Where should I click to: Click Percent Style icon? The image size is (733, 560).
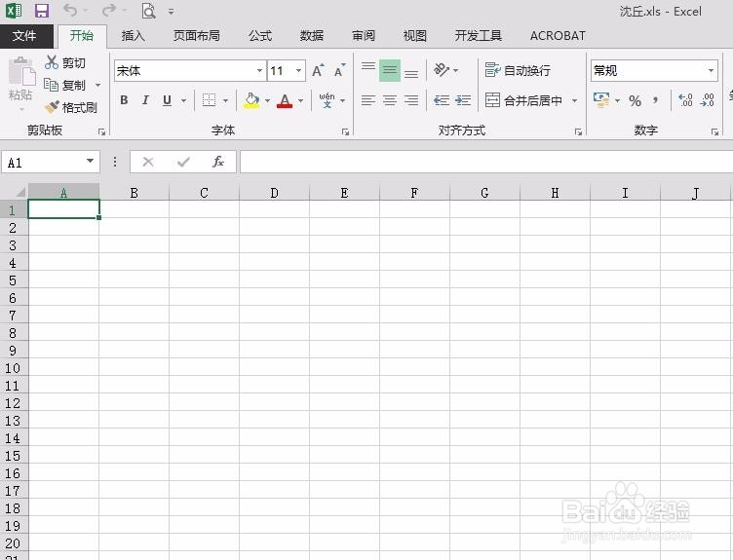[x=635, y=100]
